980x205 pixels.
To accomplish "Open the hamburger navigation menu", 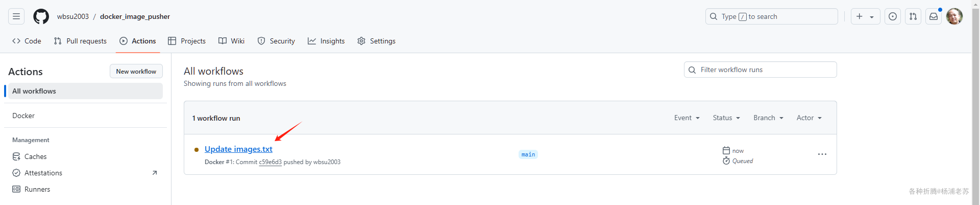I will (x=16, y=16).
